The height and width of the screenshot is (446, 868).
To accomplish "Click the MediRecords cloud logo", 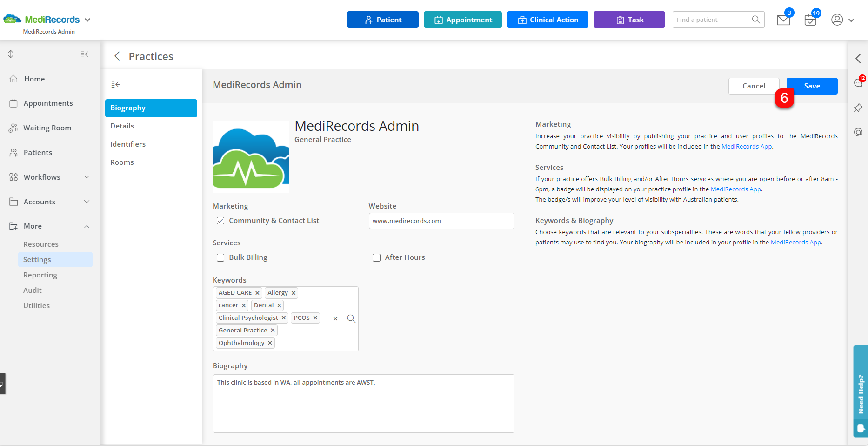I will [13, 19].
